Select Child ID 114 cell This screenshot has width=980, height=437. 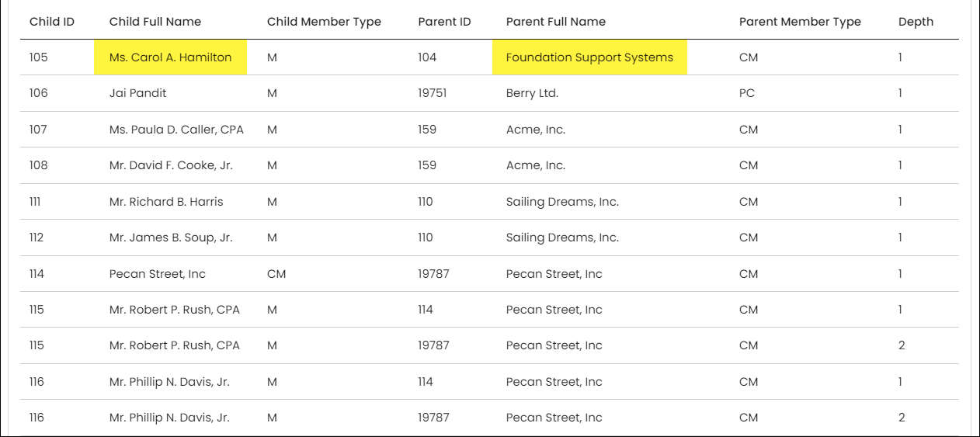point(36,274)
